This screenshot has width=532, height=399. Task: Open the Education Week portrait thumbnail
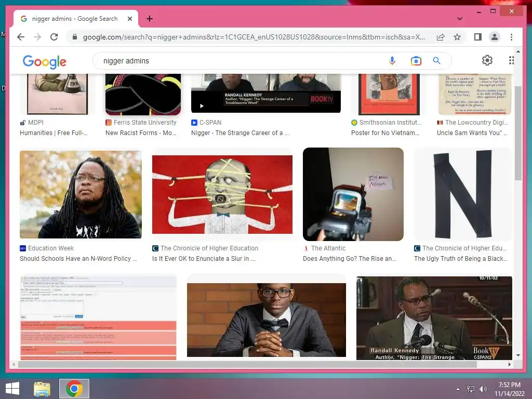point(81,194)
